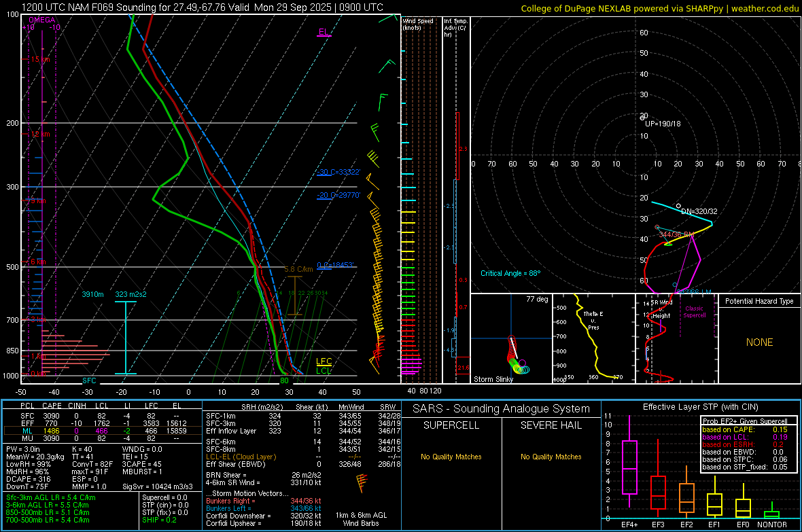Select the Bunkers Left = 343/66 kt vector

pyautogui.click(x=264, y=508)
